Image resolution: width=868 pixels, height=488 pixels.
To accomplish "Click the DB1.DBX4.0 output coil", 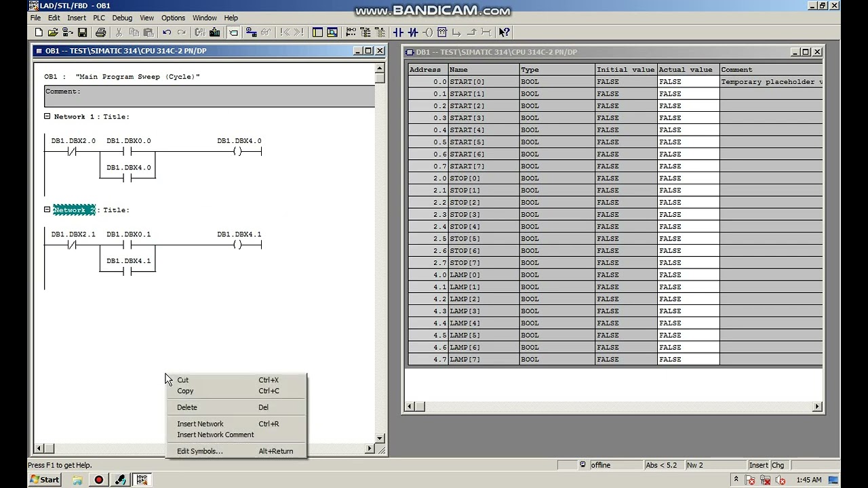I will click(x=237, y=152).
